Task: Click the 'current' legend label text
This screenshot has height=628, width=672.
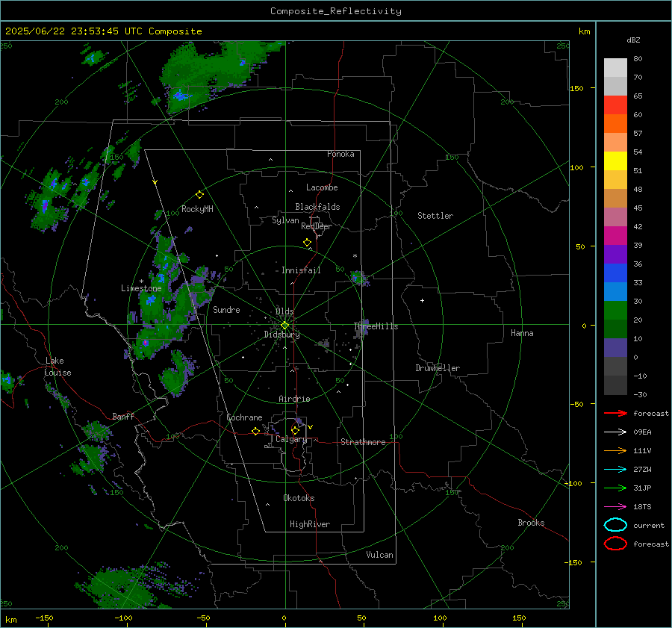Action: [648, 525]
